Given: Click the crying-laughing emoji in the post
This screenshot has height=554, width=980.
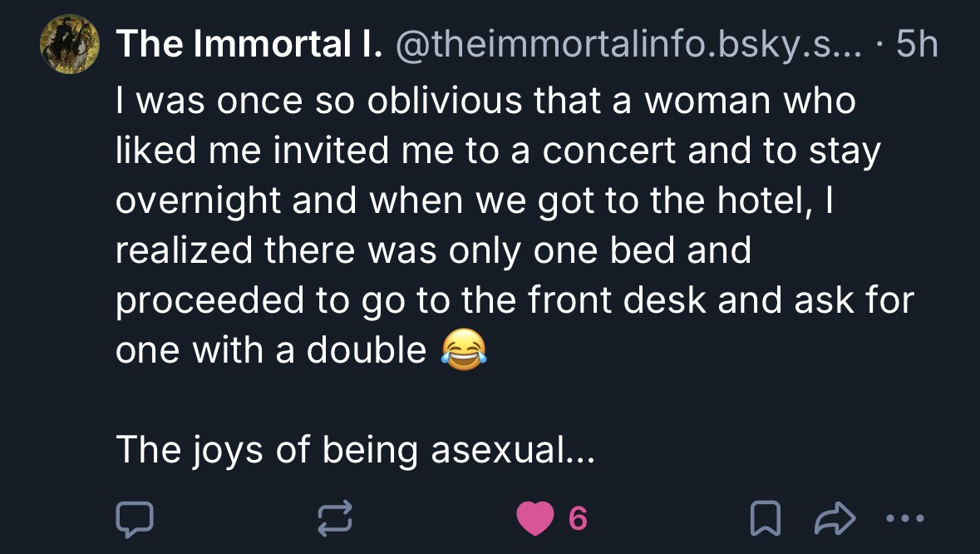Looking at the screenshot, I should 462,351.
